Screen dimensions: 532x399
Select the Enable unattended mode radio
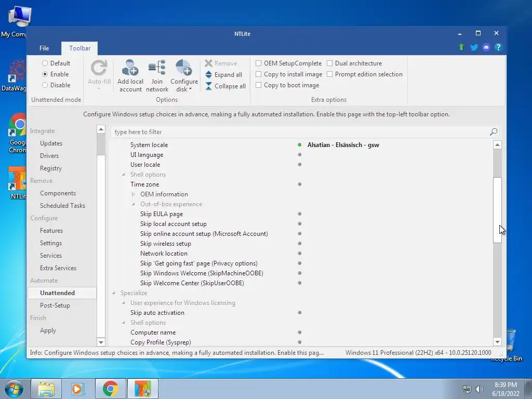coord(45,74)
